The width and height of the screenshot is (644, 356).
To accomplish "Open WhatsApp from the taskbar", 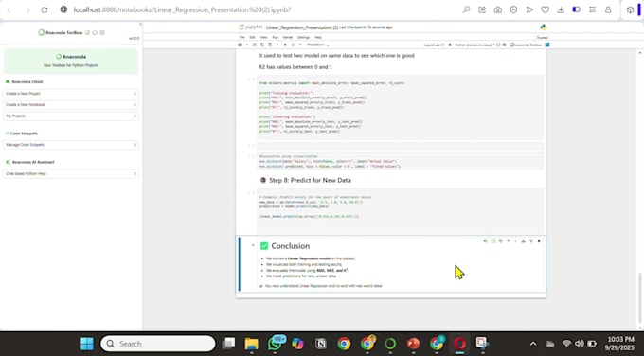I will pyautogui.click(x=275, y=344).
